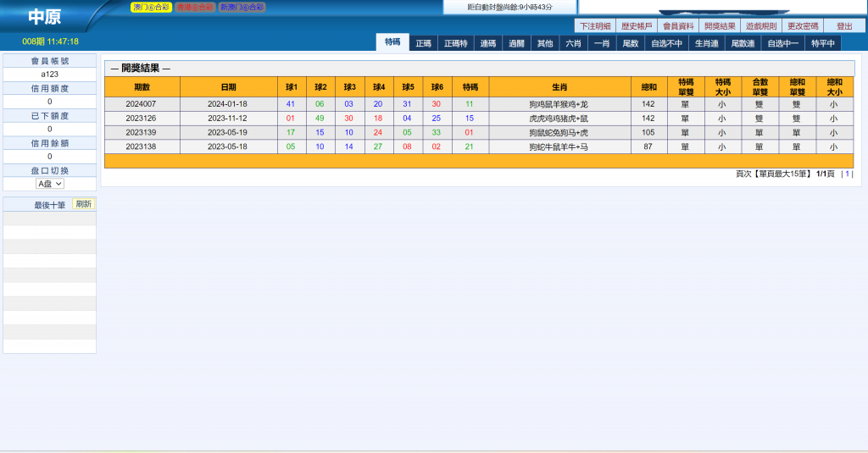Switch to the 正碼特 tab
This screenshot has width=868, height=453.
(455, 43)
